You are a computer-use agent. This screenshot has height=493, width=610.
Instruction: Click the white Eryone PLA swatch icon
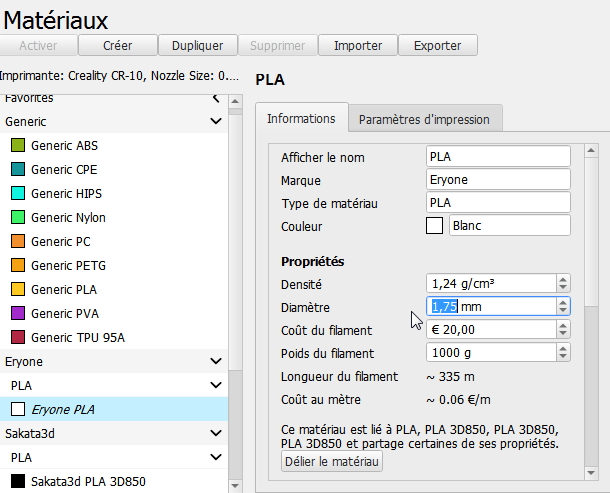(17, 409)
